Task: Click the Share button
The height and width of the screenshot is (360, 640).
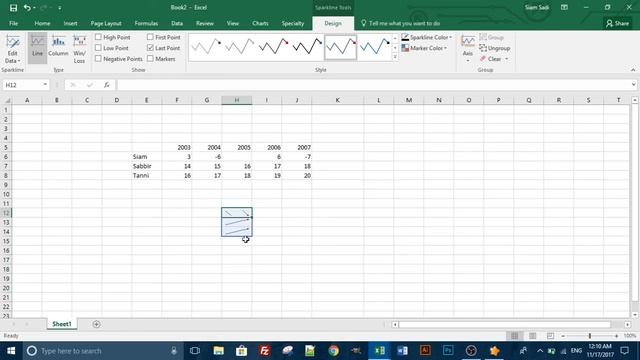Action: (618, 23)
